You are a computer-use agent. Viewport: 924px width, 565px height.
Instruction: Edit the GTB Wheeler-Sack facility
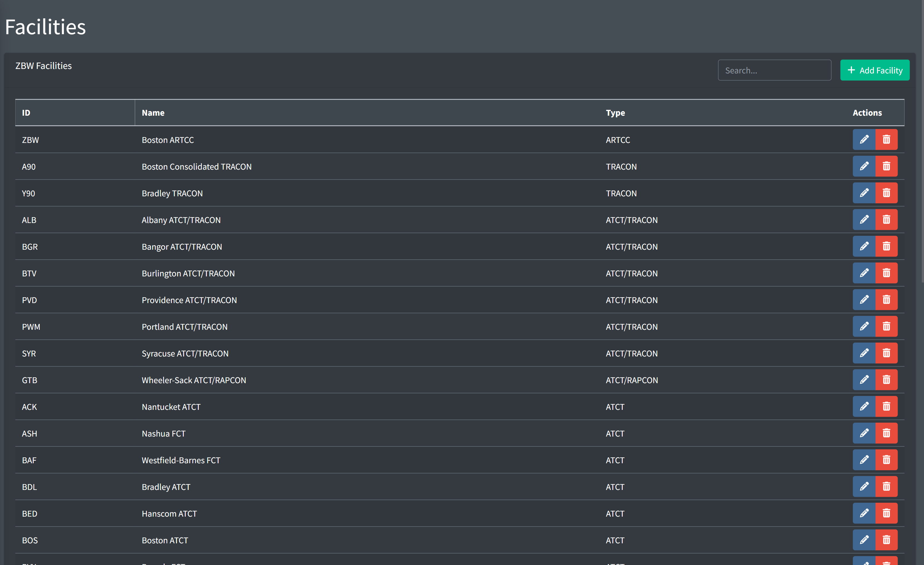864,380
